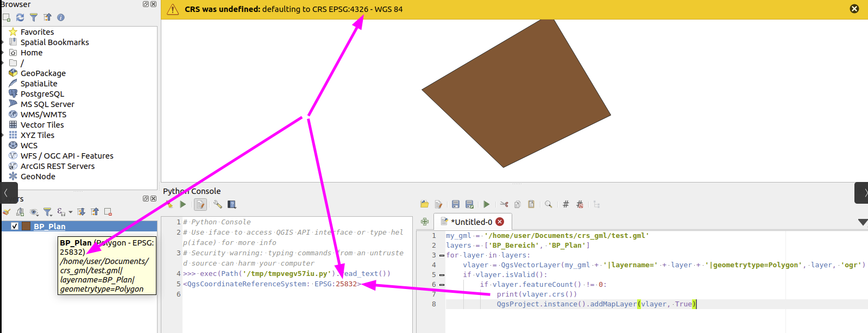The image size is (868, 333).
Task: Cut selected text with scissors icon
Action: 504,204
